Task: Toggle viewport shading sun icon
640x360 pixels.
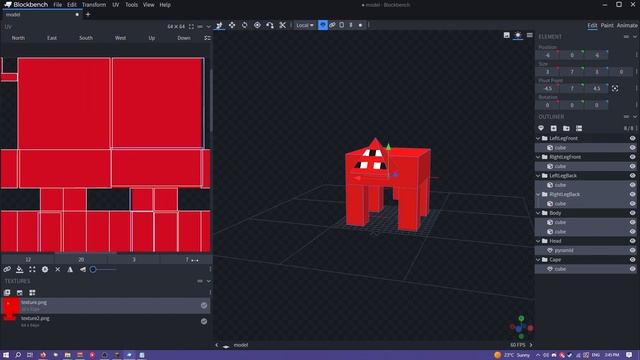Action: [518, 35]
